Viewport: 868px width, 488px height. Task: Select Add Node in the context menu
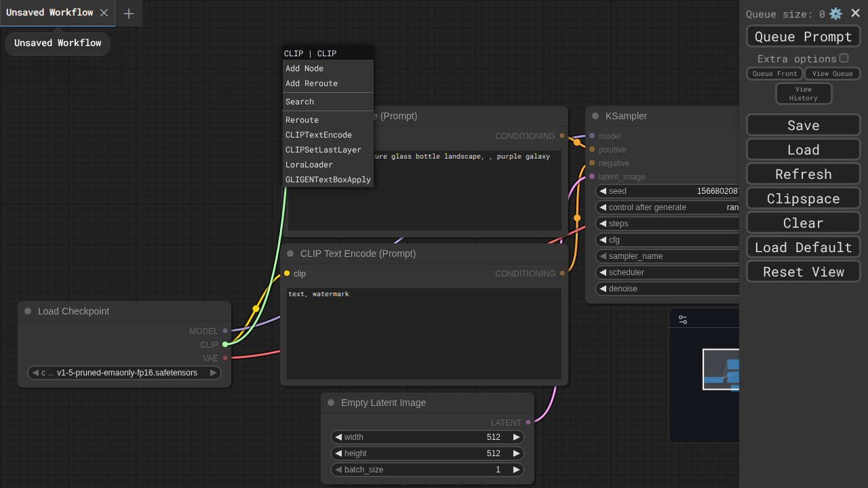coord(304,68)
